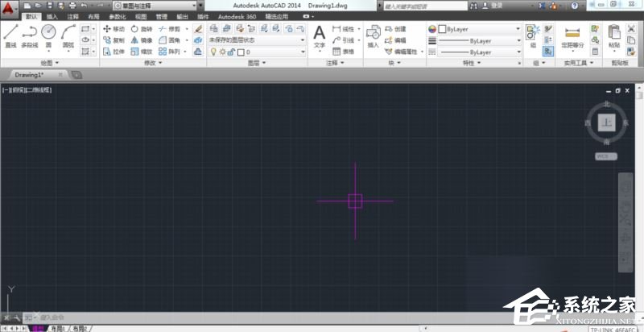Select the Polyline (多段线) tool
This screenshot has height=332, width=644.
click(x=30, y=36)
